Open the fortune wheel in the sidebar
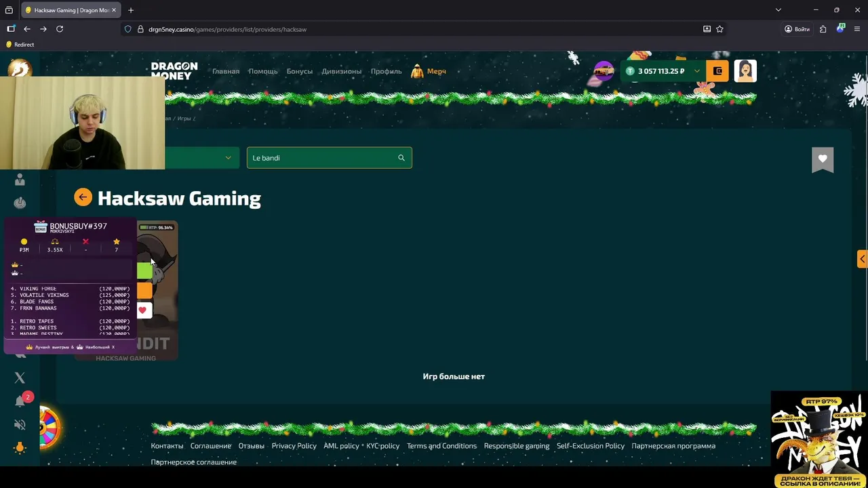The height and width of the screenshot is (488, 868). click(x=50, y=428)
